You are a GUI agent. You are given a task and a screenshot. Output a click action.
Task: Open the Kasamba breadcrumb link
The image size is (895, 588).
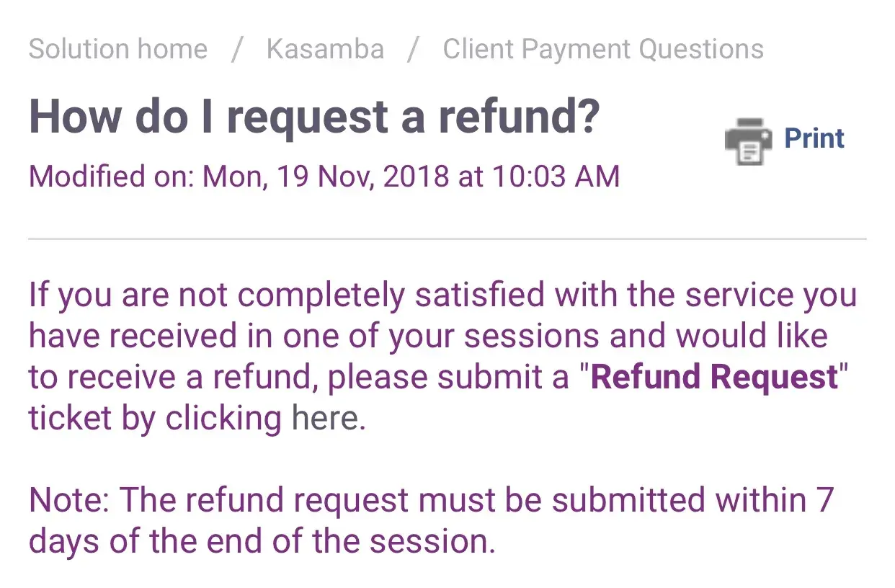(x=325, y=49)
